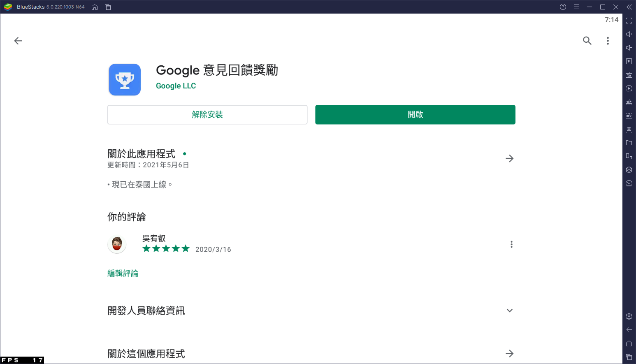Click the multi-instance windows icon in title bar

[x=108, y=7]
